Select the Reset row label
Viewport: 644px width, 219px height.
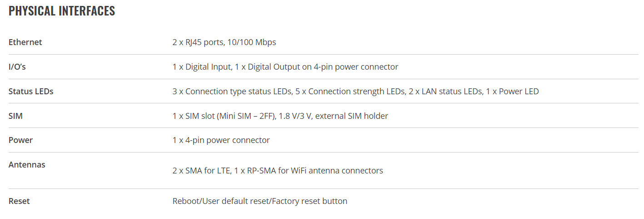click(x=19, y=201)
